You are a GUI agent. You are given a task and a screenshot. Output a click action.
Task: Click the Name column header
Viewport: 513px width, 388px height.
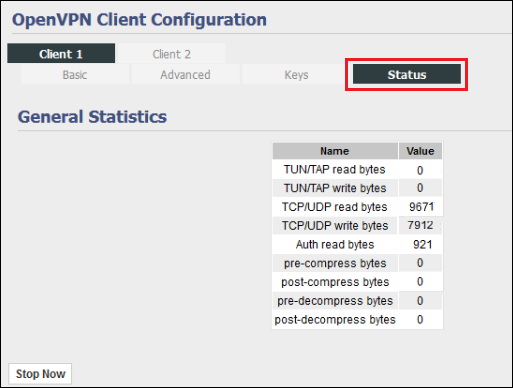335,151
